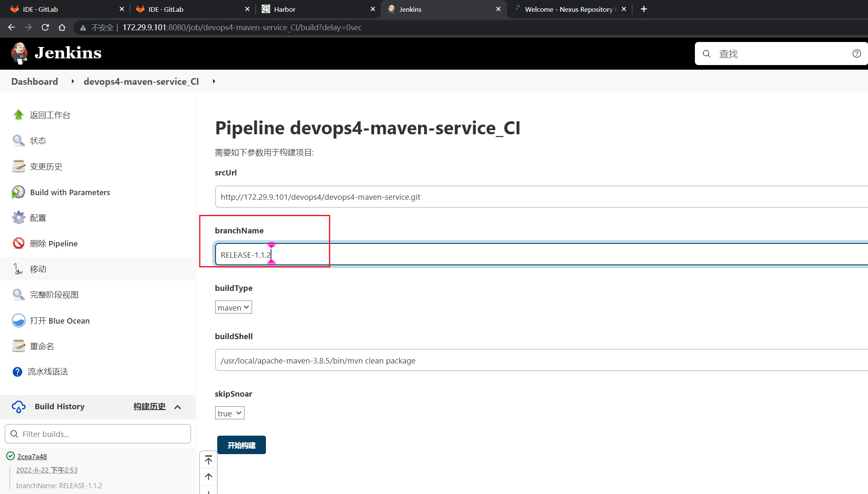This screenshot has height=494, width=868.
Task: Click the notepad icon beside 变更历史
Action: pyautogui.click(x=18, y=166)
